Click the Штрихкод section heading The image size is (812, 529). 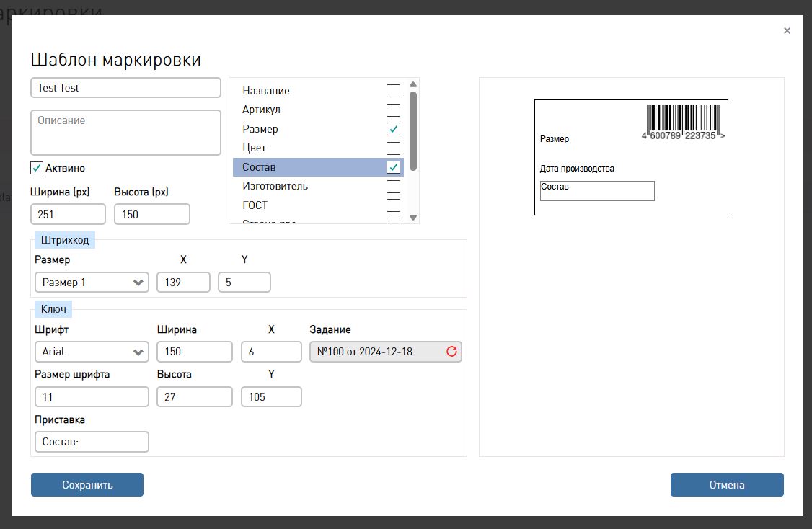point(65,240)
